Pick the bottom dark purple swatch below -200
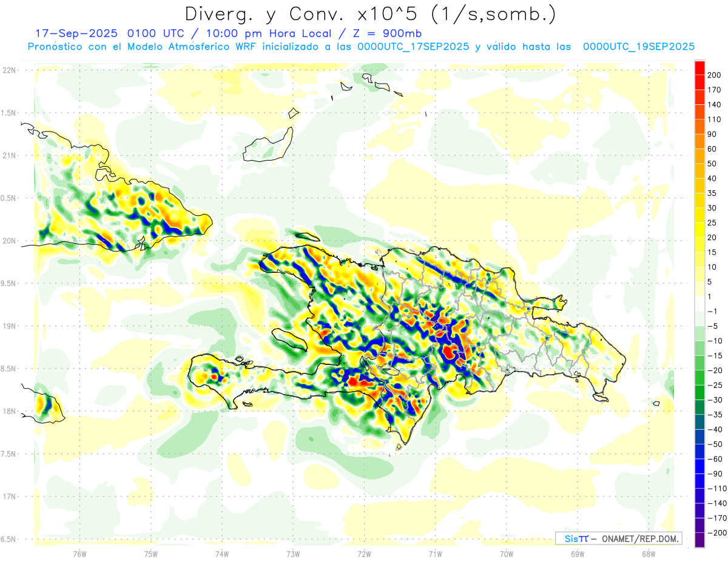 click(699, 540)
